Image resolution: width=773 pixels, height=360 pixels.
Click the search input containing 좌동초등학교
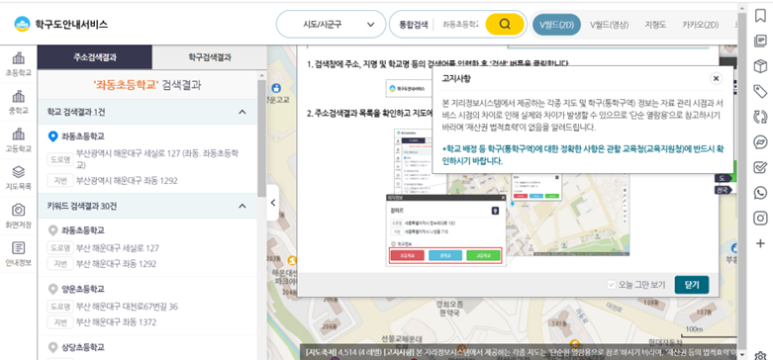[459, 24]
